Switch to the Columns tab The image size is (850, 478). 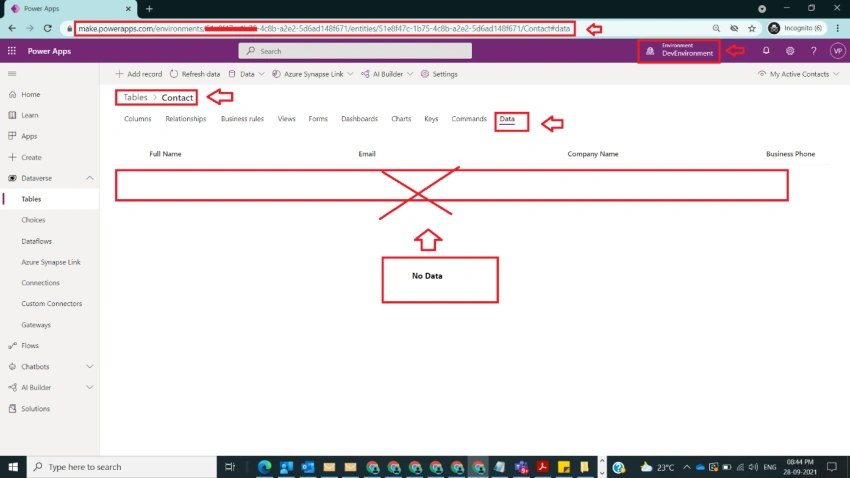point(138,119)
